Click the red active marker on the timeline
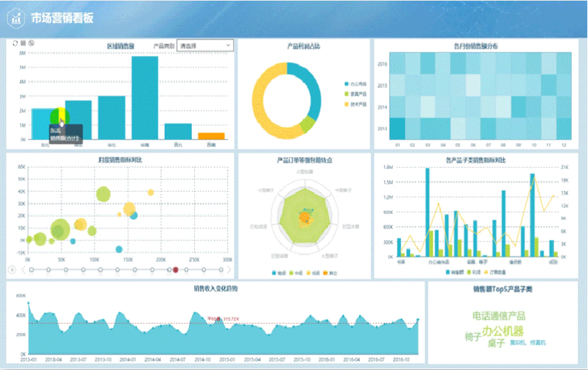This screenshot has height=370, width=588. tap(176, 270)
